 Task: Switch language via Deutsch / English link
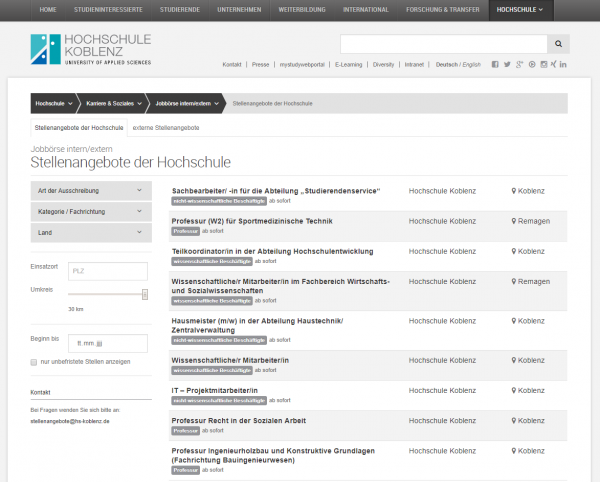tap(458, 65)
